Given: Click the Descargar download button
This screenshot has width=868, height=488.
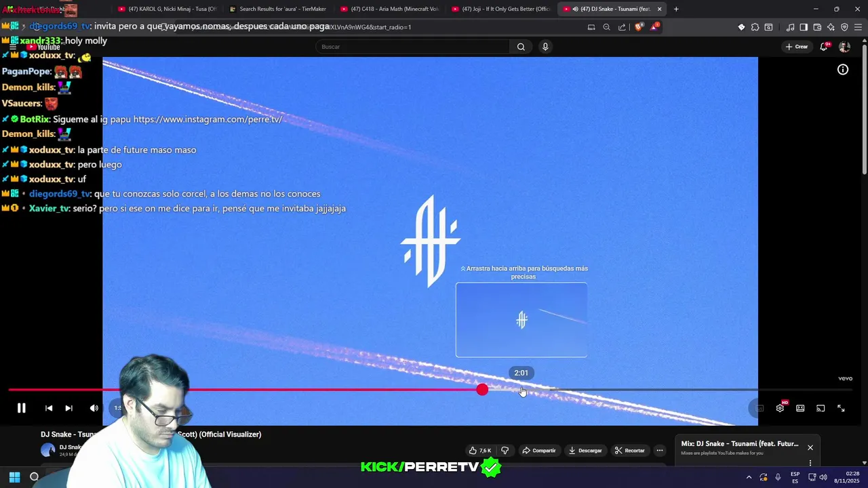Looking at the screenshot, I should [x=585, y=450].
